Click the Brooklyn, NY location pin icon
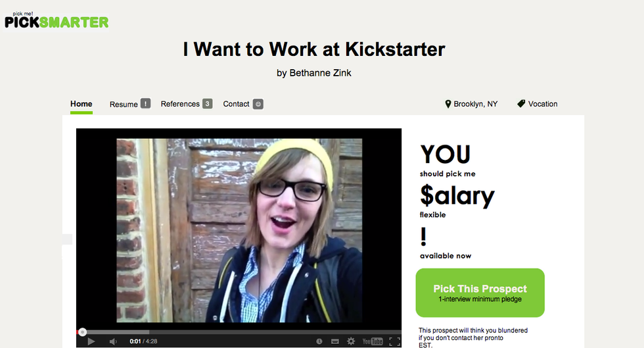Image resolution: width=644 pixels, height=348 pixels. [448, 104]
